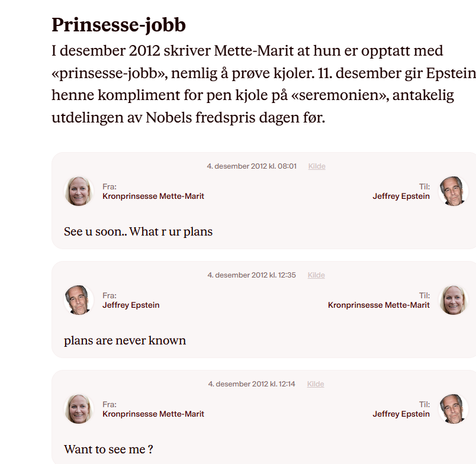Click the message text "plans are never known"

(x=125, y=340)
